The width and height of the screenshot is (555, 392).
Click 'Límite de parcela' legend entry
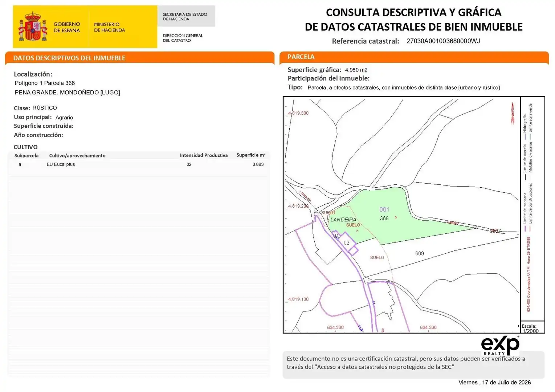pyautogui.click(x=525, y=162)
